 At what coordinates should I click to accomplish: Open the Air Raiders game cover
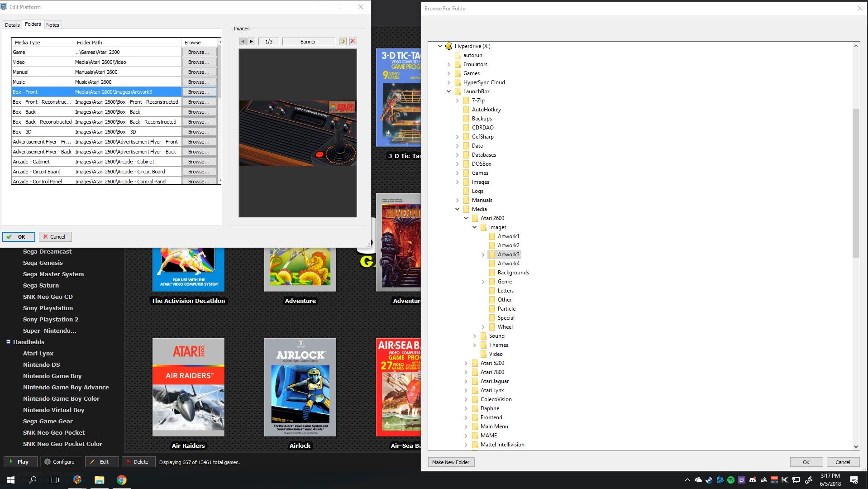(x=188, y=387)
